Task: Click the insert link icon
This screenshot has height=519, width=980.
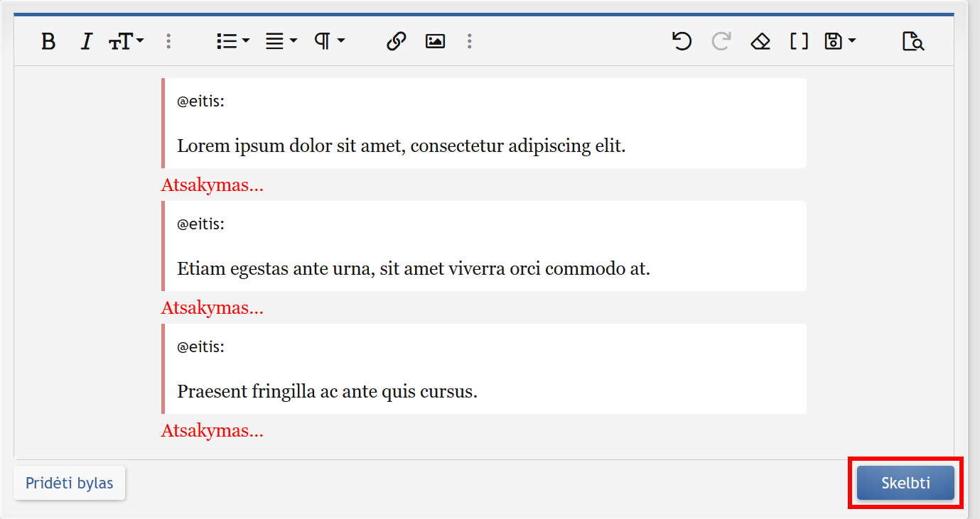Action: point(396,42)
